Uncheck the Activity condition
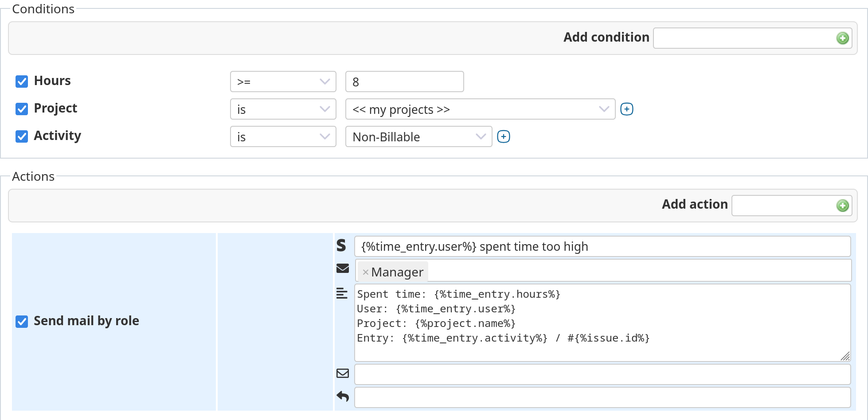This screenshot has height=420, width=868. click(x=22, y=136)
